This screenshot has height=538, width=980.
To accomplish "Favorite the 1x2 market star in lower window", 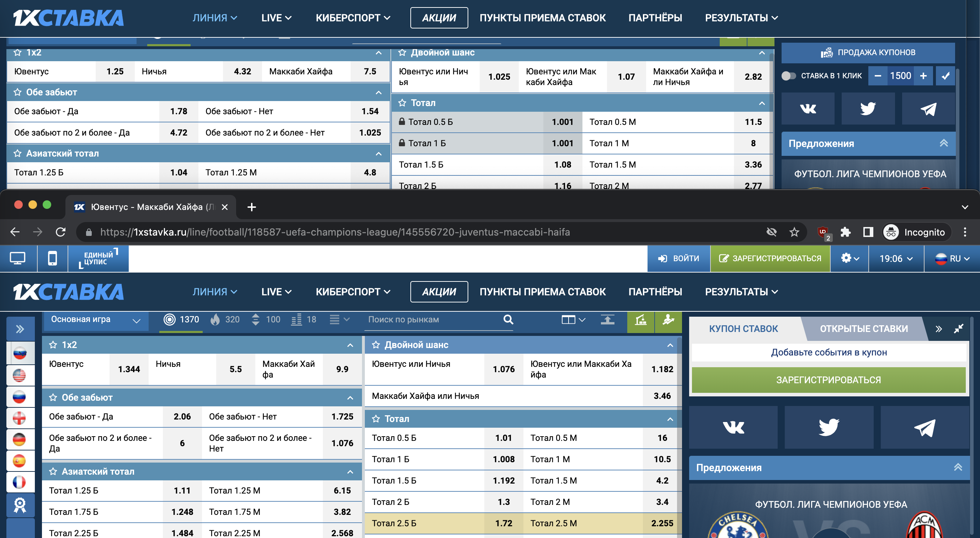I will point(53,345).
